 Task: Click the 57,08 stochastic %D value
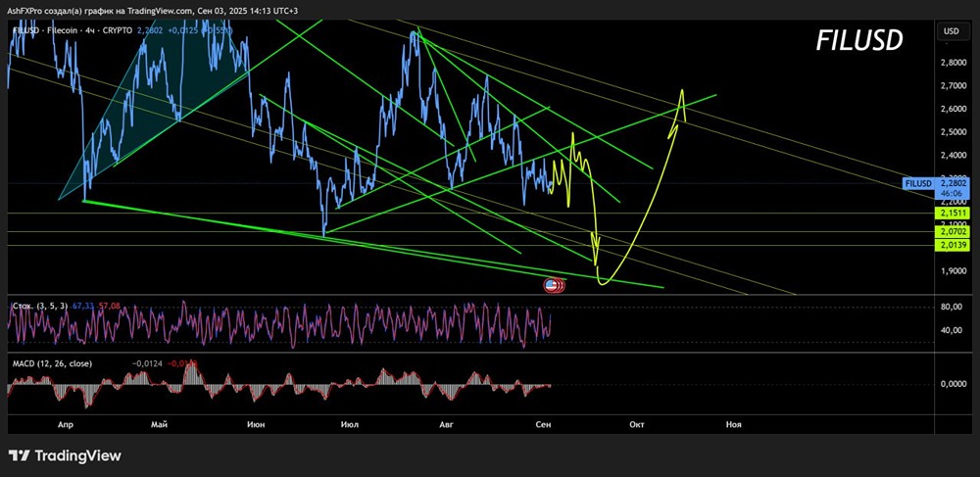pos(109,306)
